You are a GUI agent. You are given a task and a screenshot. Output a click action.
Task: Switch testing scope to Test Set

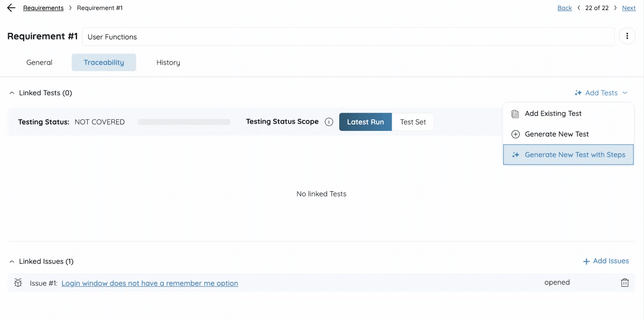[413, 122]
